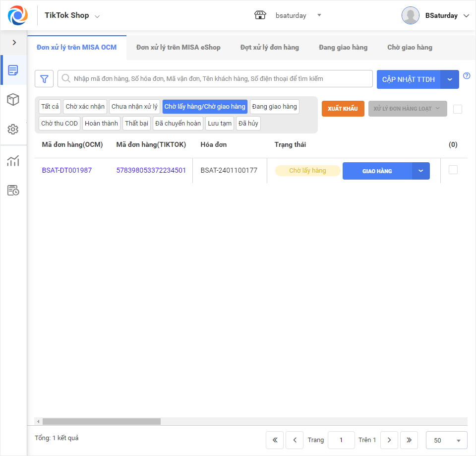
Task: Click the horizontal scrollbar thumb
Action: [101, 422]
